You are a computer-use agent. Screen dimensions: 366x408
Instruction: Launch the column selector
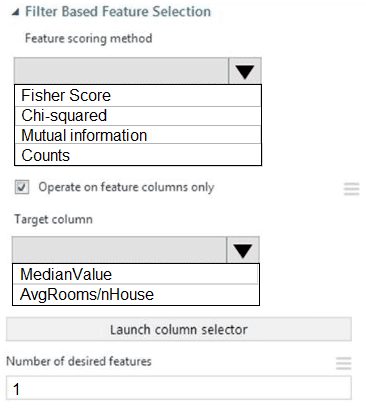point(179,329)
